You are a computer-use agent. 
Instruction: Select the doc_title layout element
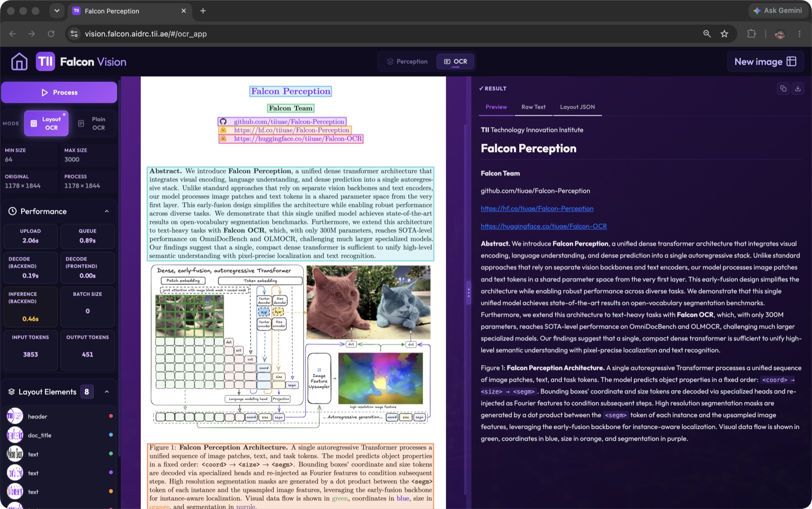click(59, 435)
